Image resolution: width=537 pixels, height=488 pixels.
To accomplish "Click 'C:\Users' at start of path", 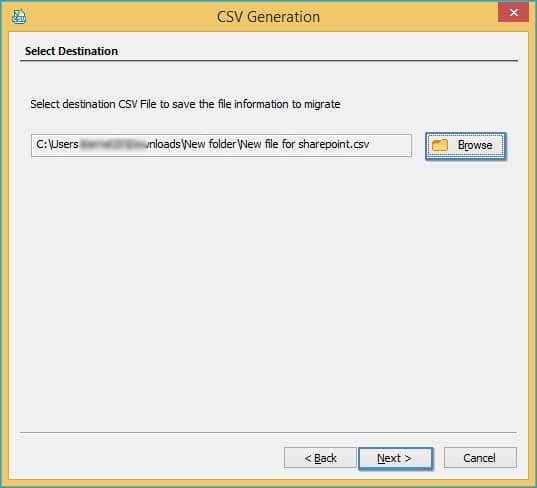I will 57,145.
